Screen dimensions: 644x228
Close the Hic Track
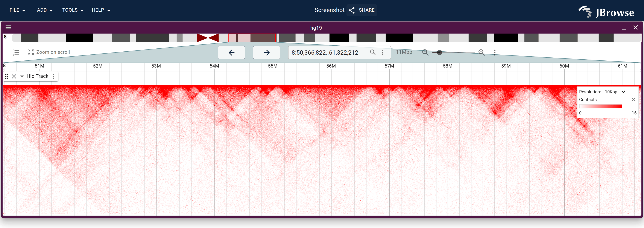click(x=14, y=76)
